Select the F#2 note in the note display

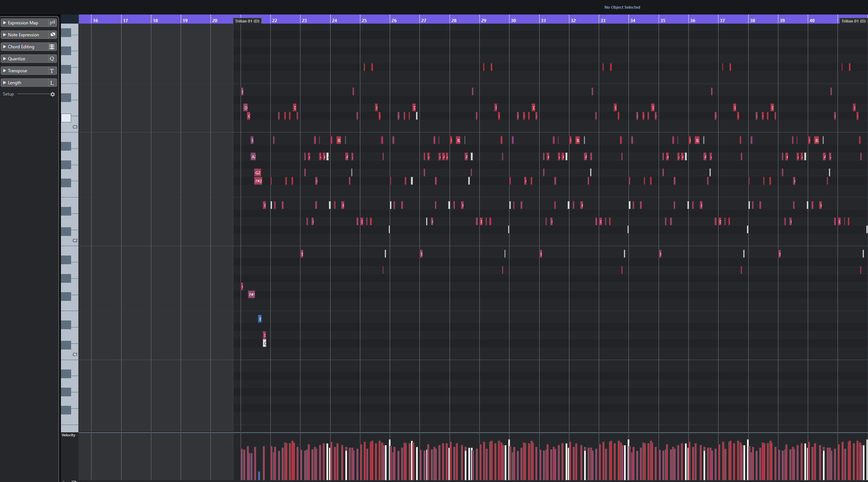coord(258,181)
